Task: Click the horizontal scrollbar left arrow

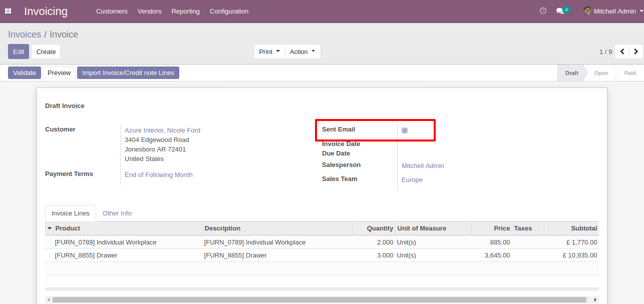Action: tap(49, 299)
